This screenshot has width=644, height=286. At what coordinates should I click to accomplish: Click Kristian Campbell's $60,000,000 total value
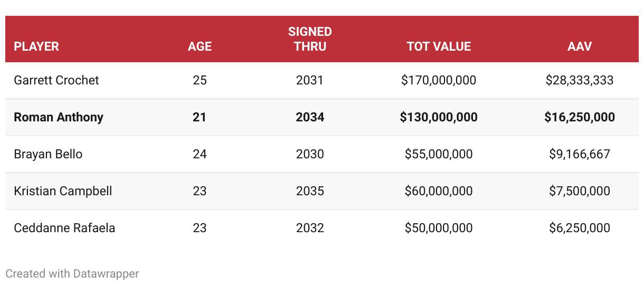439,191
